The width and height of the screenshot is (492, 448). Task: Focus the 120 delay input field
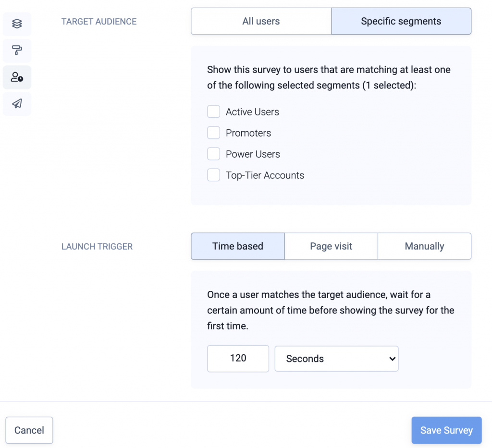238,359
